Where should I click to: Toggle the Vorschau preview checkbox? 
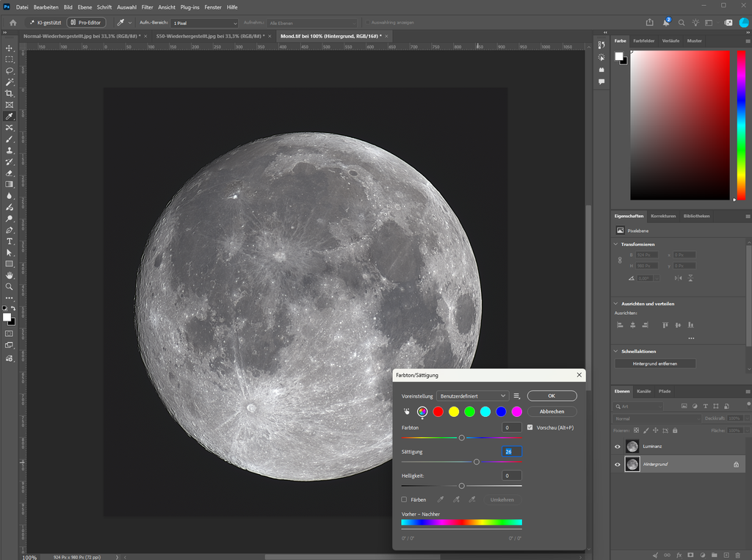530,427
